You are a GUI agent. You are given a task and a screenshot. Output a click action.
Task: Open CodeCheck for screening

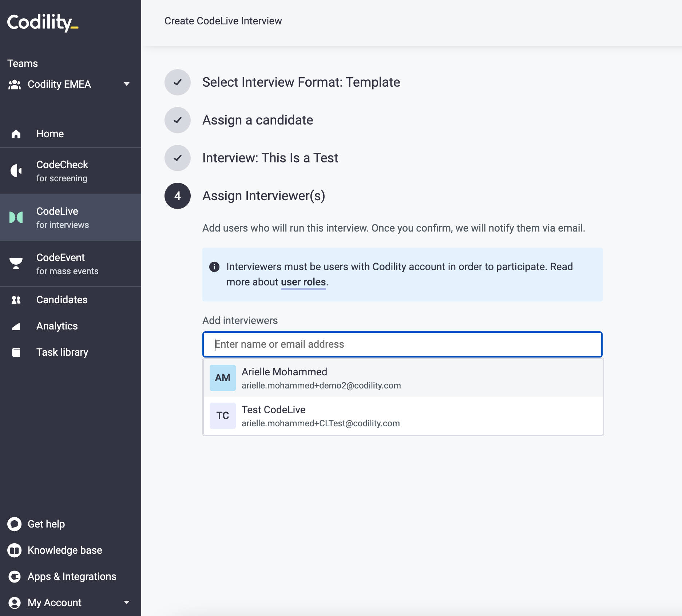(71, 171)
